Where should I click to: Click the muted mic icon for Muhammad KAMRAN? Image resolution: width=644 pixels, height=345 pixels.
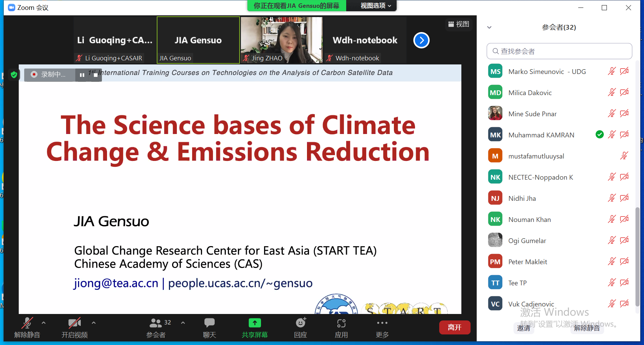(612, 135)
